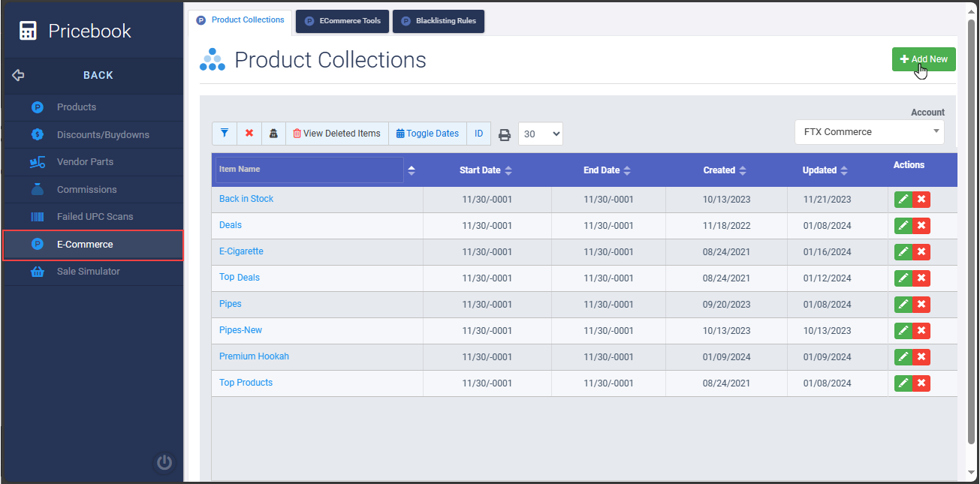The height and width of the screenshot is (484, 980).
Task: Print the Product Collections list
Action: (x=505, y=134)
